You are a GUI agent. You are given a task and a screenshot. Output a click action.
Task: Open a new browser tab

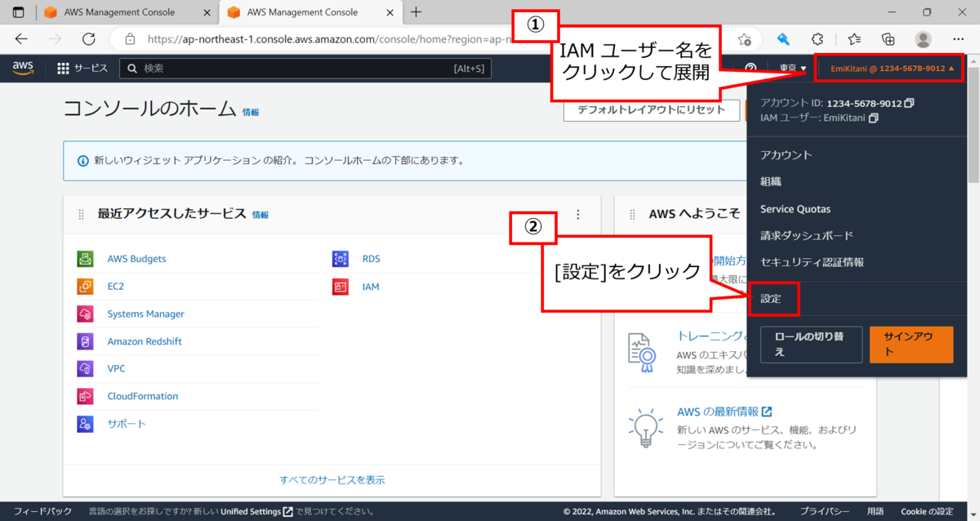coord(416,12)
